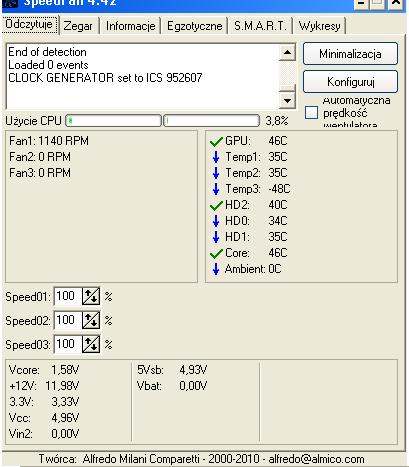Click the Speed01 up/down spinner
The image size is (409, 467).
[91, 296]
